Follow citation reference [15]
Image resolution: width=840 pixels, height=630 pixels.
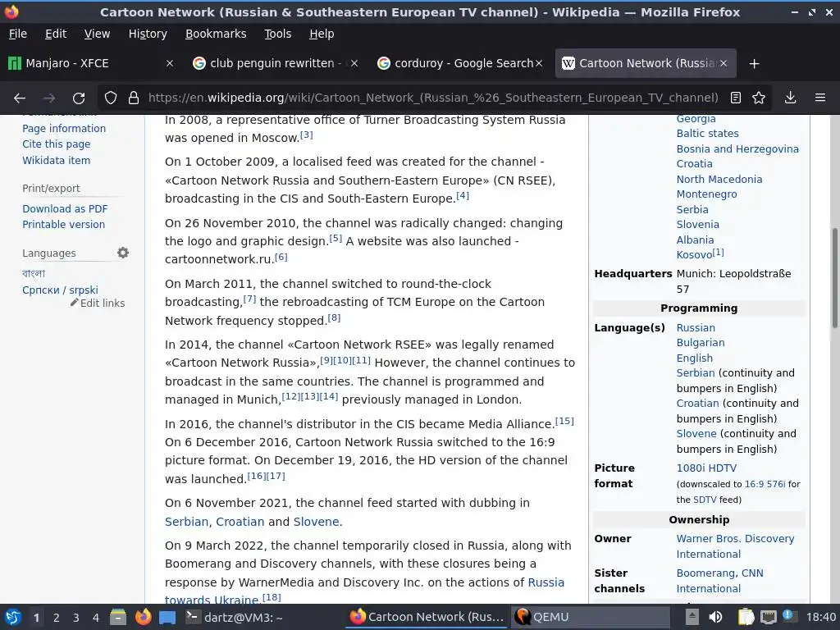[x=564, y=421]
